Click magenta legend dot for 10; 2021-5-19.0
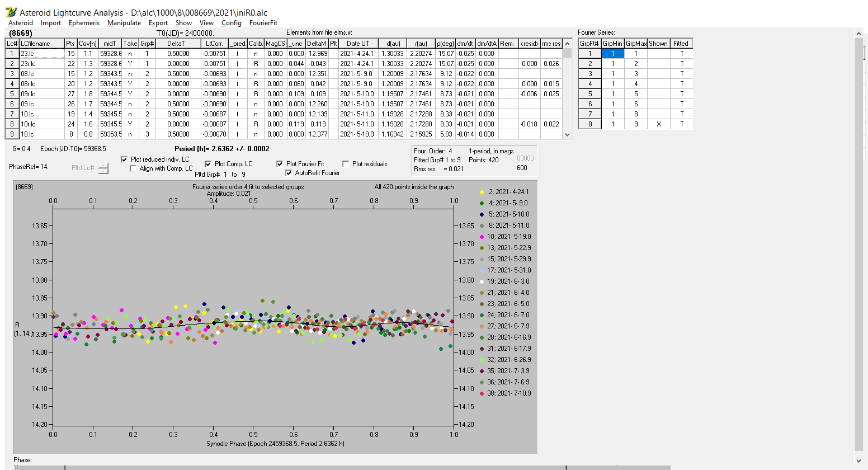Screen dimensions: 868x470 tap(482, 237)
